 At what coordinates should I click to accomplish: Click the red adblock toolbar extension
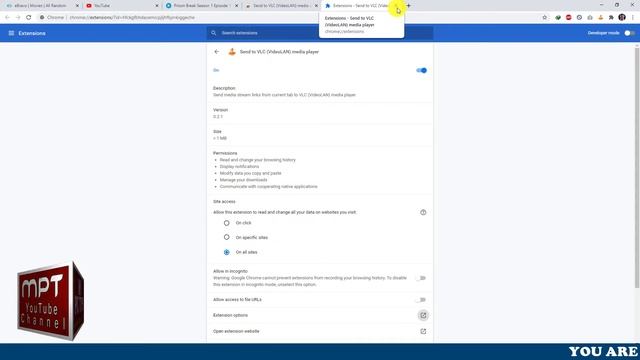click(569, 18)
